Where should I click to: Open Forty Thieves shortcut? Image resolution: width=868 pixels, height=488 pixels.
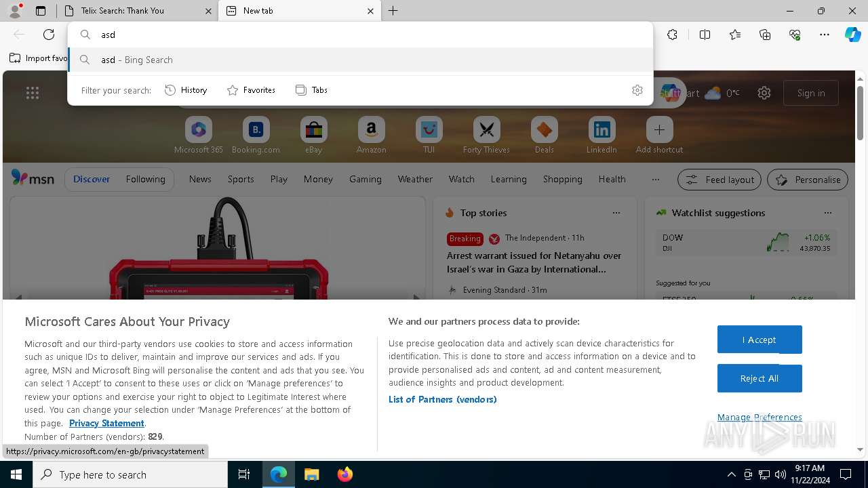[x=486, y=136]
